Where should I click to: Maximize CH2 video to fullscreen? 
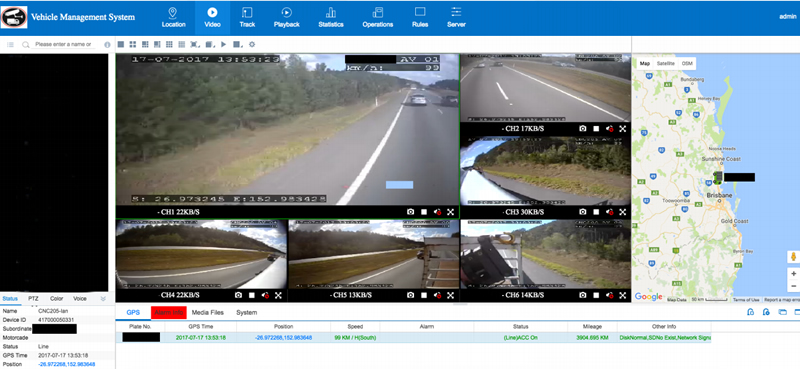622,129
